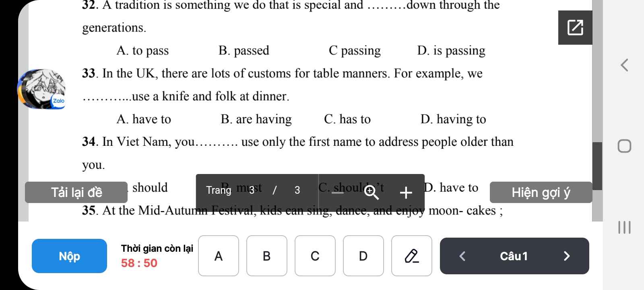This screenshot has height=290, width=644.
Task: Tap Android back chevron in navigation bar
Action: tap(624, 65)
